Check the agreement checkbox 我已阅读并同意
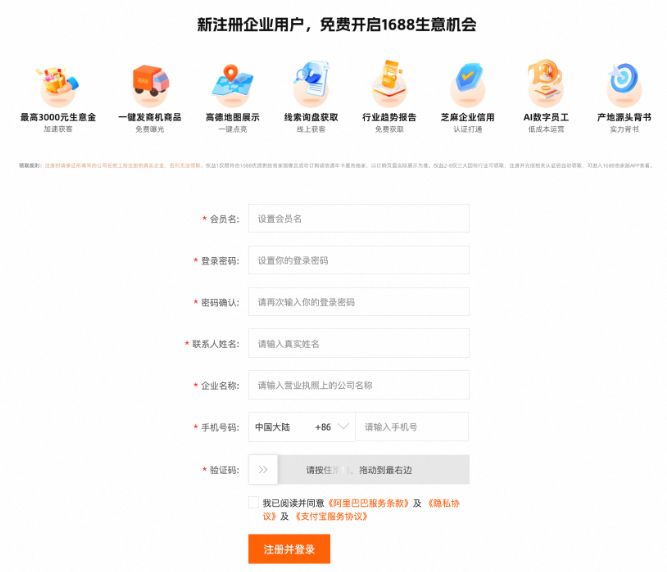This screenshot has height=572, width=667. click(x=254, y=503)
